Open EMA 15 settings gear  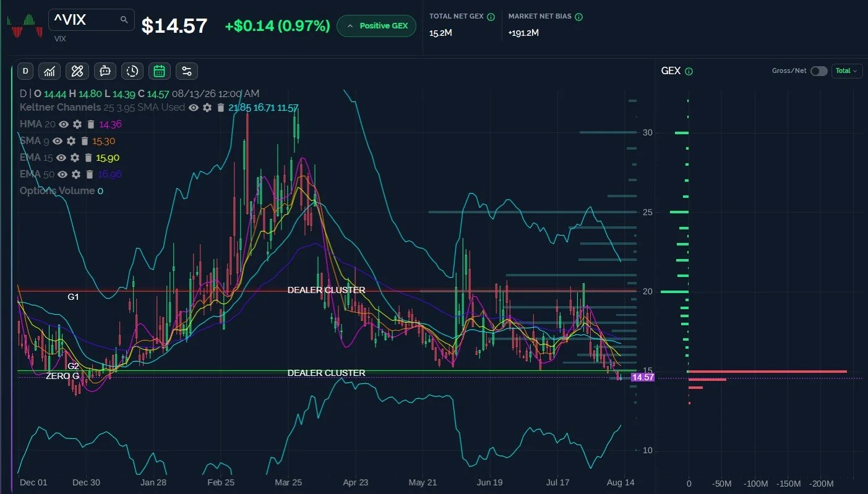pos(75,158)
